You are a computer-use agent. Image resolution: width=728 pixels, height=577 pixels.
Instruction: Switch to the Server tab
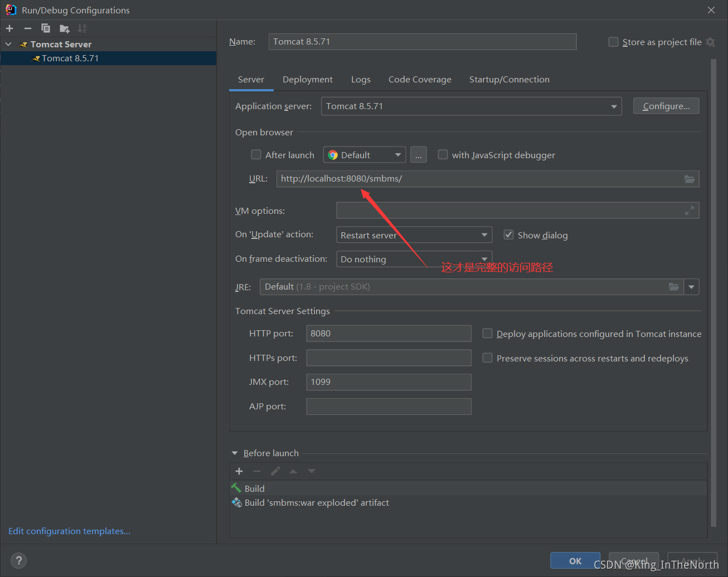251,79
